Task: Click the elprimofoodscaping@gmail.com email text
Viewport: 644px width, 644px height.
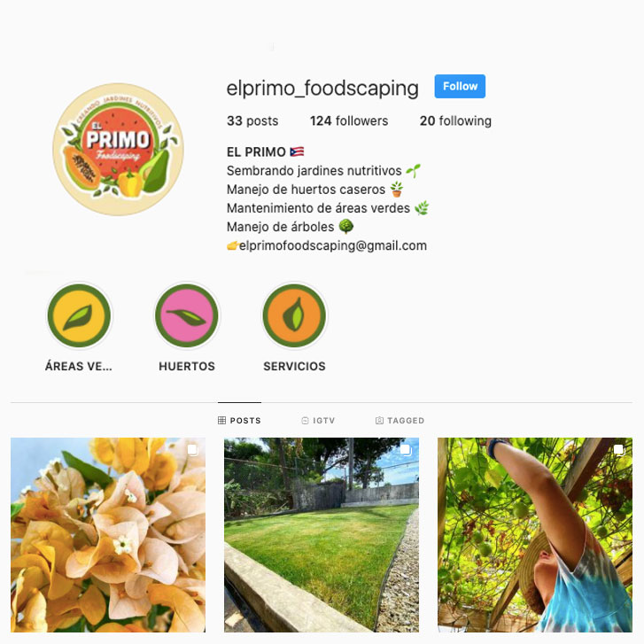Action: pos(333,245)
